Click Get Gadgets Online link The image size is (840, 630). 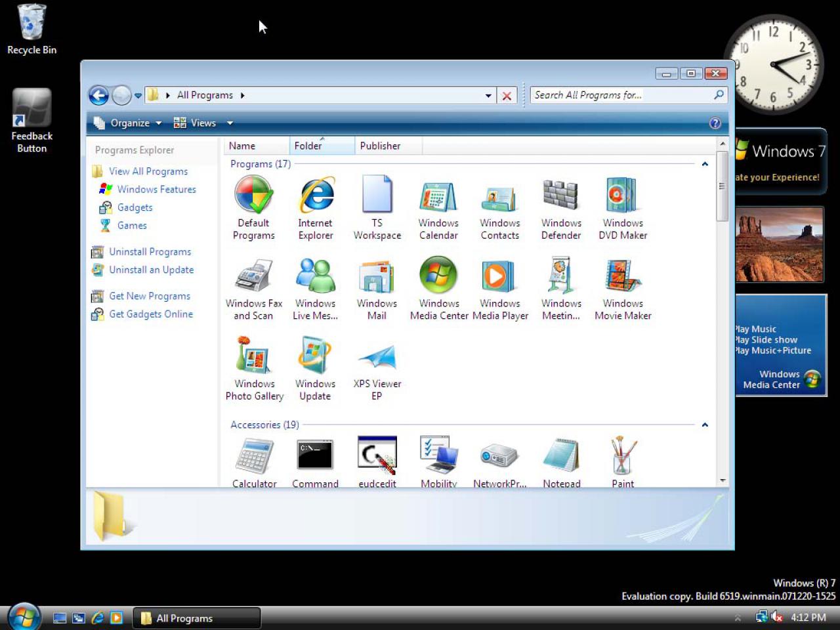[151, 314]
